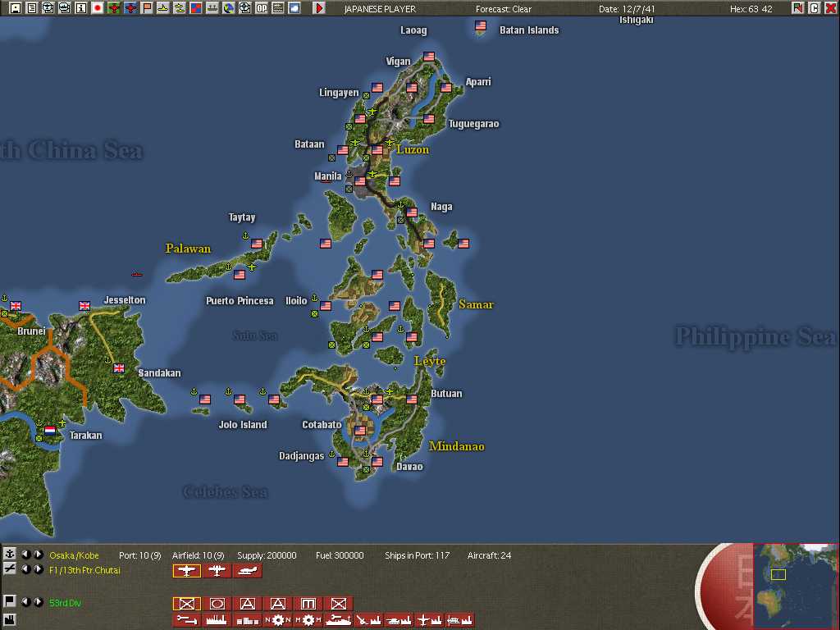Select the floatplane aircraft filter

coord(248,571)
